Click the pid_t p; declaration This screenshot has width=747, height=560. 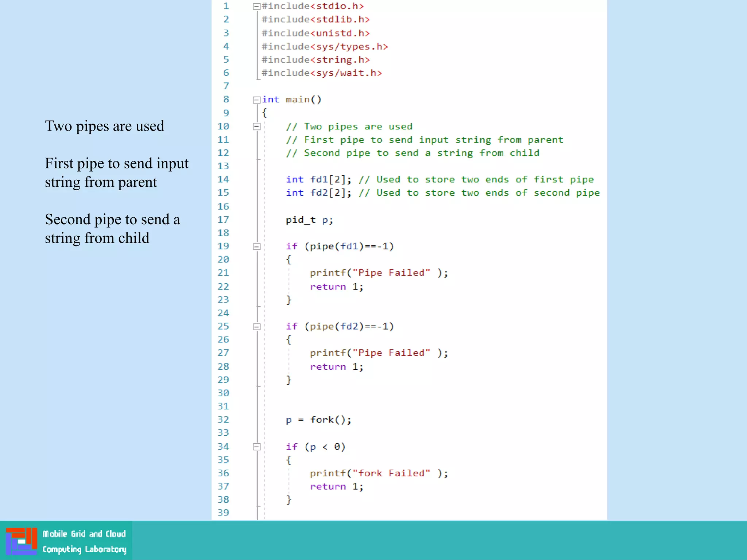tap(309, 220)
